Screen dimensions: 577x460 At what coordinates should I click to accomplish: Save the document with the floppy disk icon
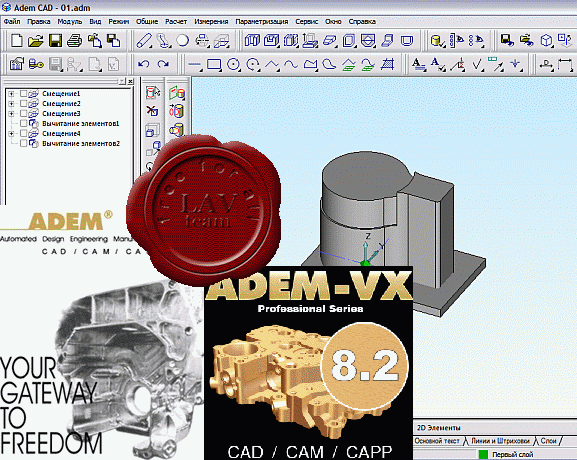point(55,40)
